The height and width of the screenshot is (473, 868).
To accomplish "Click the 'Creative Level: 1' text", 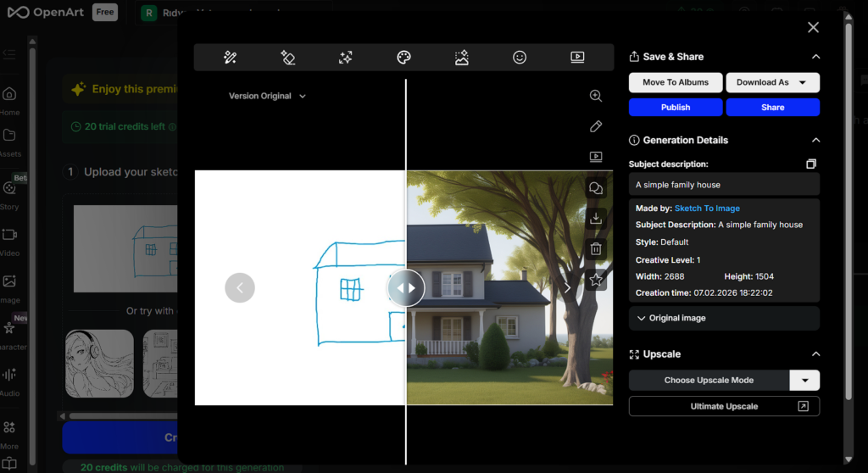I will [x=668, y=259].
